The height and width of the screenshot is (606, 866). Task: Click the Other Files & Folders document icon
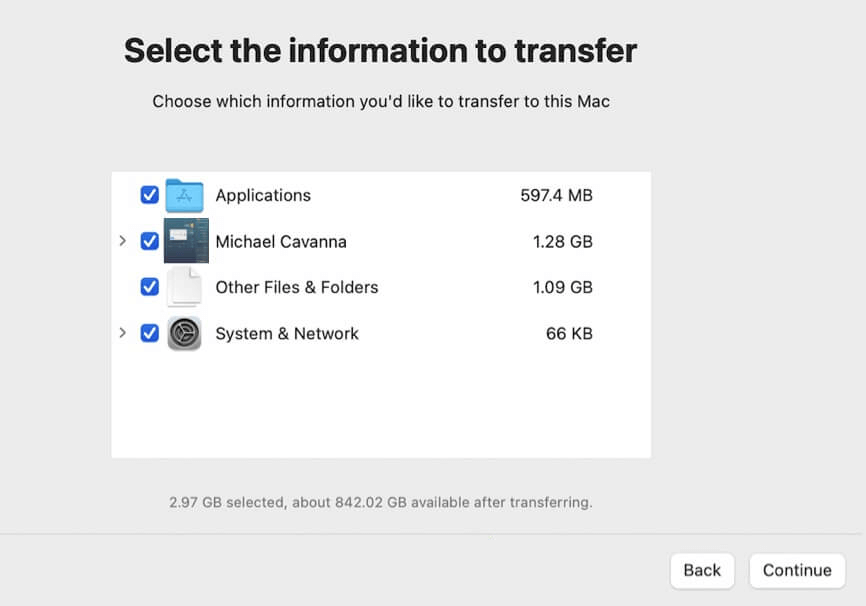click(184, 287)
